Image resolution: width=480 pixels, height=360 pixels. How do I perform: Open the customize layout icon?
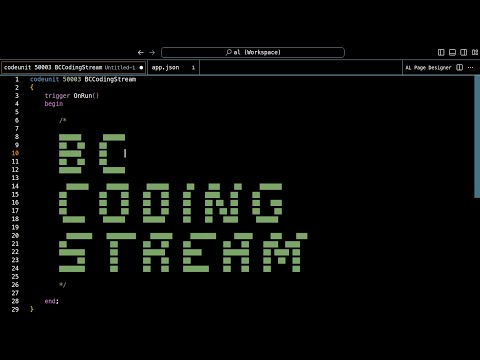(x=475, y=52)
